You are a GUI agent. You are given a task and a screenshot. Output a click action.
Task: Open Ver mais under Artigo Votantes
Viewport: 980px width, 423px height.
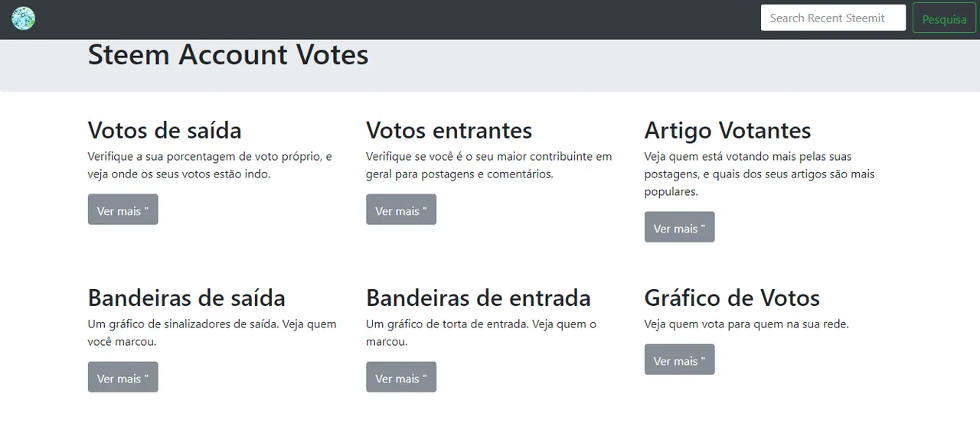click(679, 227)
